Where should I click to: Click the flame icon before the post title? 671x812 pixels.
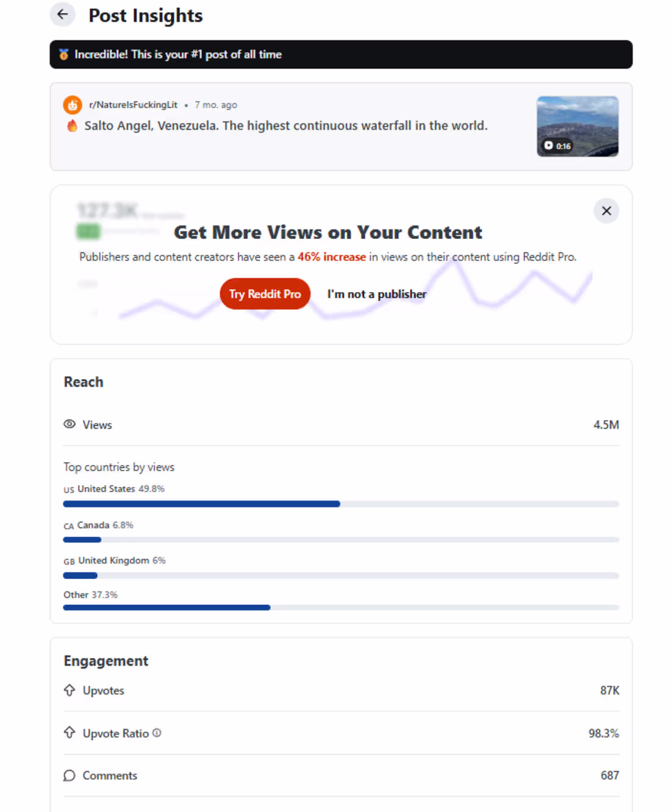(x=72, y=126)
